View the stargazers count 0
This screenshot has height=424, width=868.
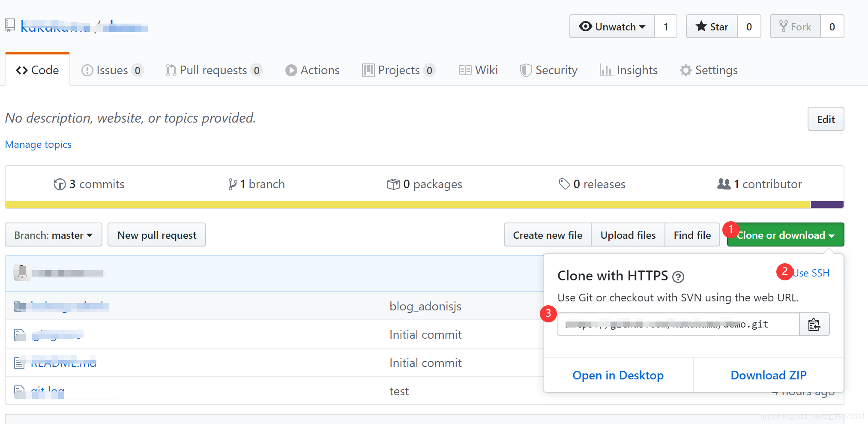[x=749, y=27]
